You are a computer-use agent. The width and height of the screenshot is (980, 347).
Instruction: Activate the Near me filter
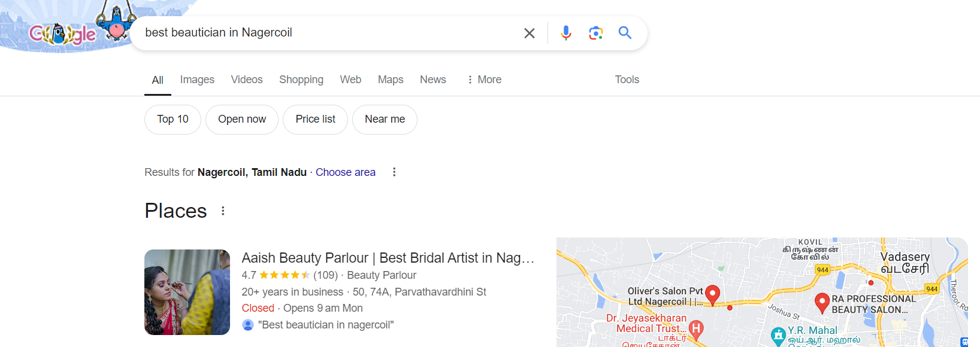[385, 119]
